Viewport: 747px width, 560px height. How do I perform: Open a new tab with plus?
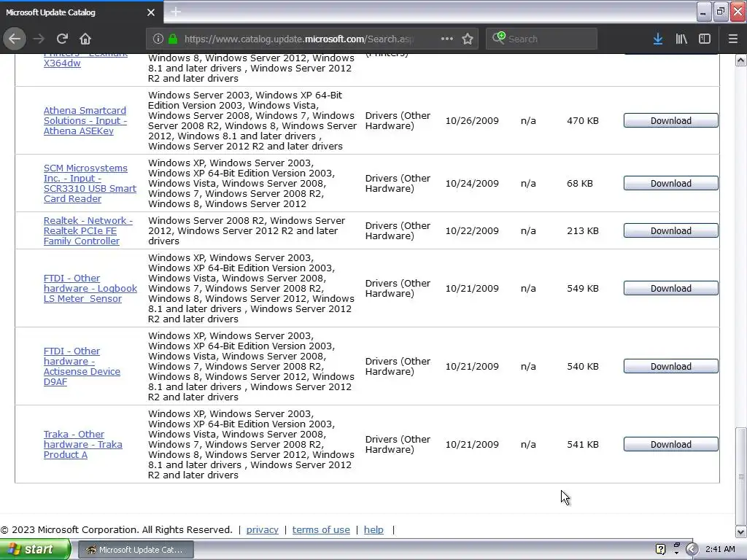click(176, 12)
